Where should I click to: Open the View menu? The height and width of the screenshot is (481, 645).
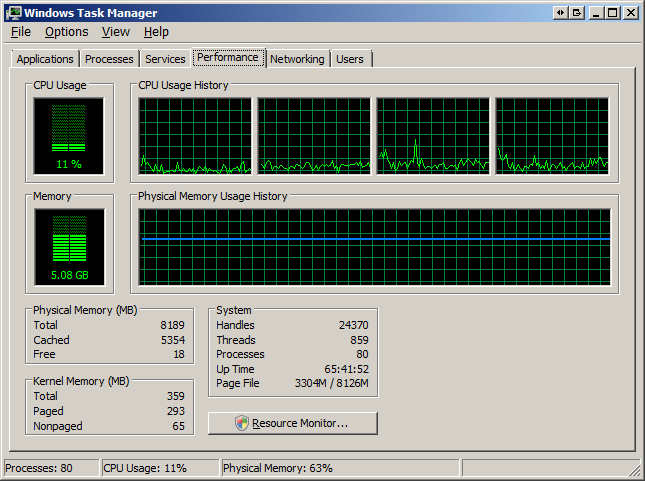[x=116, y=32]
